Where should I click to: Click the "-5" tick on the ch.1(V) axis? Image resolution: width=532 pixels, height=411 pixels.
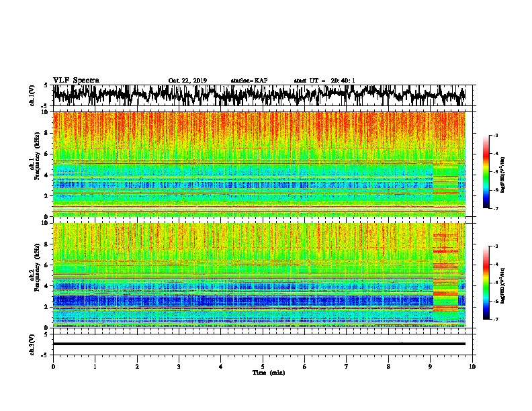[45, 105]
